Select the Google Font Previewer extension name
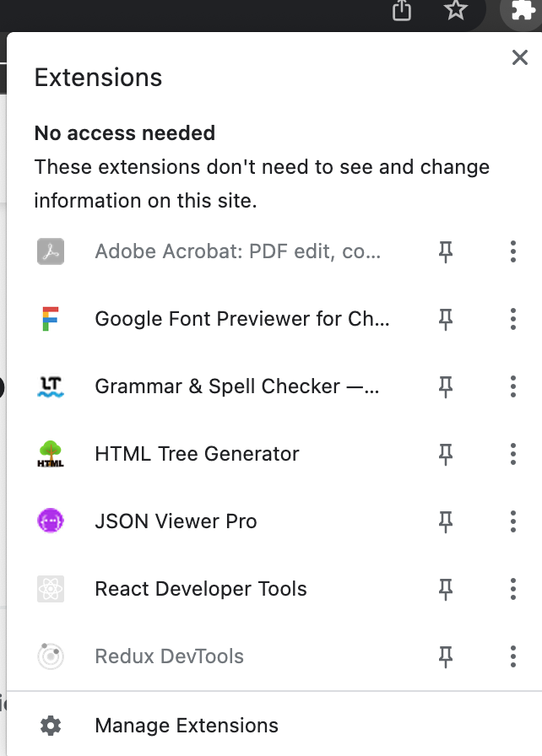542x756 pixels. point(243,319)
